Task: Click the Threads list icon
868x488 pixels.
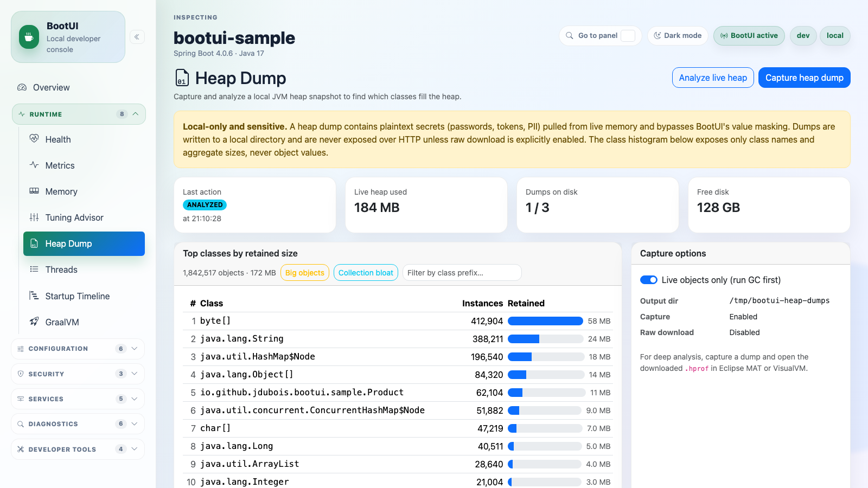Action: click(x=34, y=269)
